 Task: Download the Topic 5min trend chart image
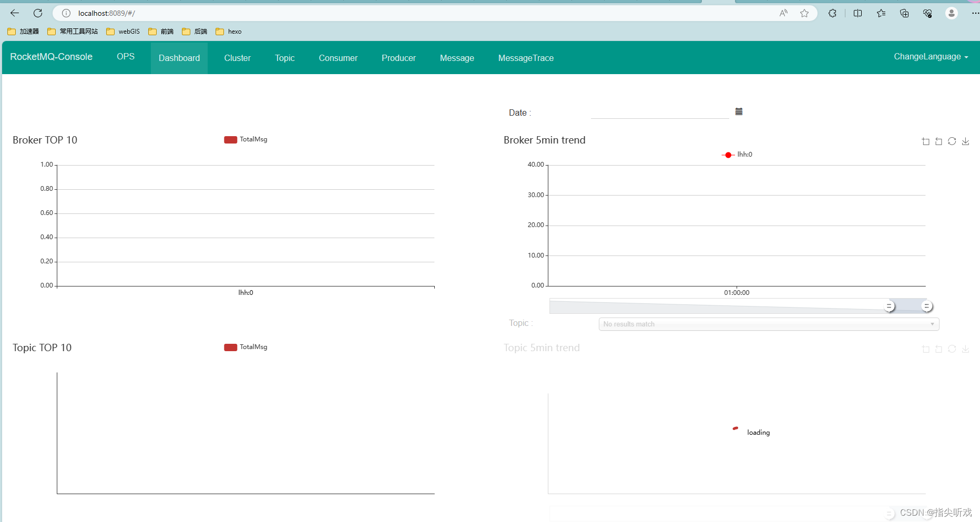pos(966,349)
